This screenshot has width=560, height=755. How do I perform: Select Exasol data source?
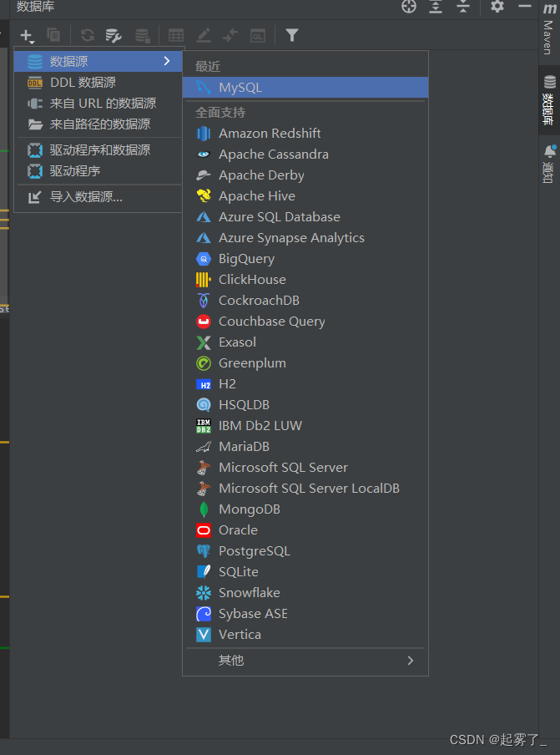pyautogui.click(x=305, y=342)
